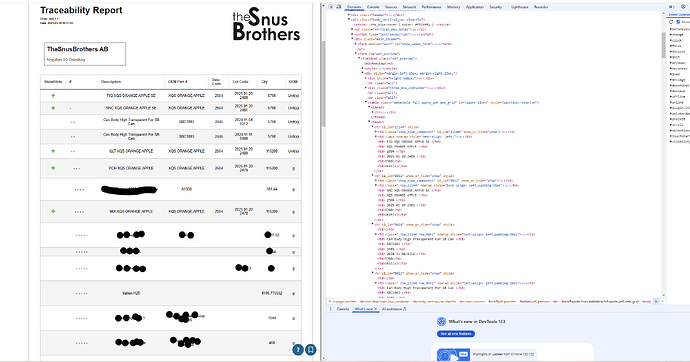Click the See all new features button
Viewport: 690px width, 362px height.
point(456,334)
